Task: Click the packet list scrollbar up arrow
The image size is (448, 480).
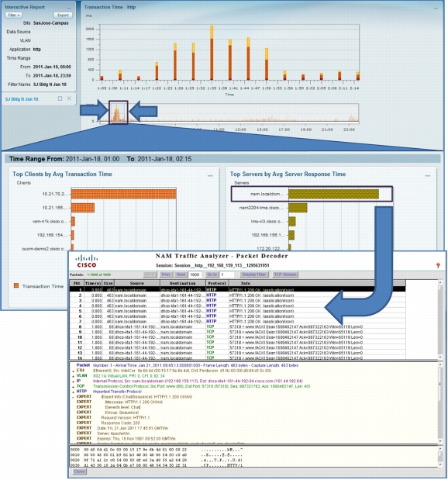Action: pos(440,282)
